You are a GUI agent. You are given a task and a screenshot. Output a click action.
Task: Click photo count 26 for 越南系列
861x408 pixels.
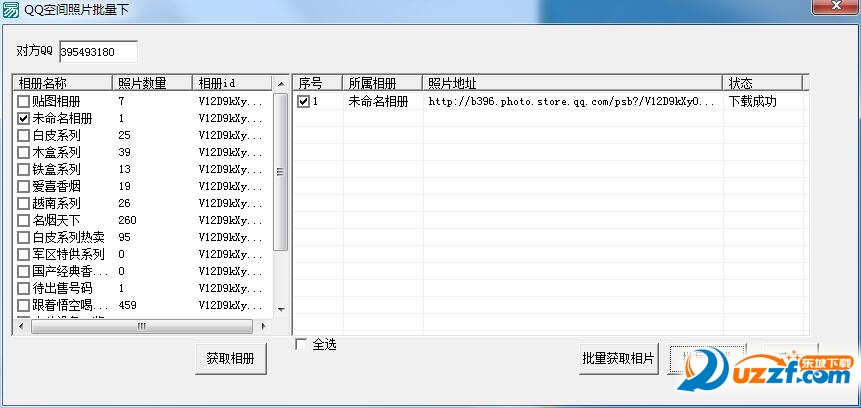point(124,204)
